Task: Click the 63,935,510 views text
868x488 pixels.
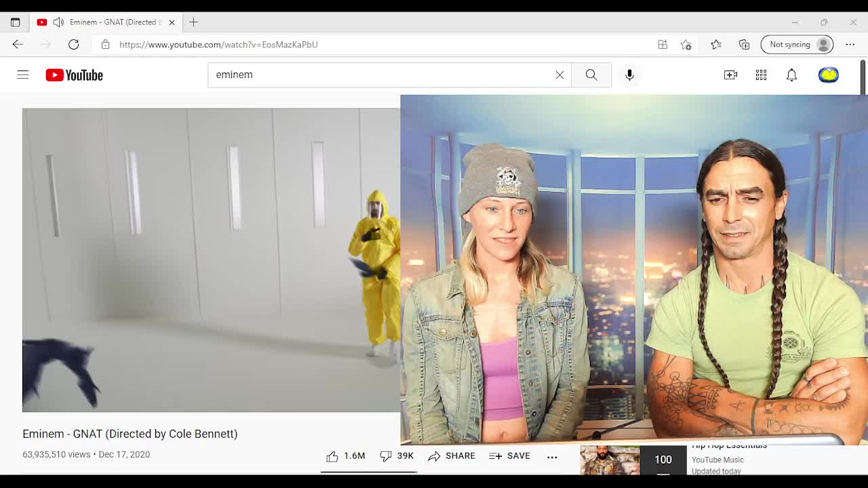Action: point(56,455)
